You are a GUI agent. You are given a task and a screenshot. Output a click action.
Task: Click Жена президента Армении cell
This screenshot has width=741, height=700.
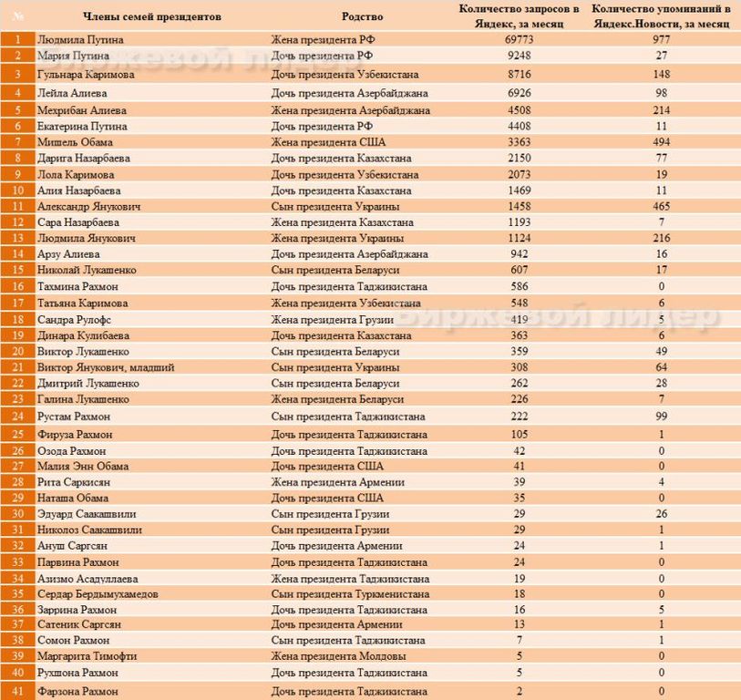tap(338, 482)
